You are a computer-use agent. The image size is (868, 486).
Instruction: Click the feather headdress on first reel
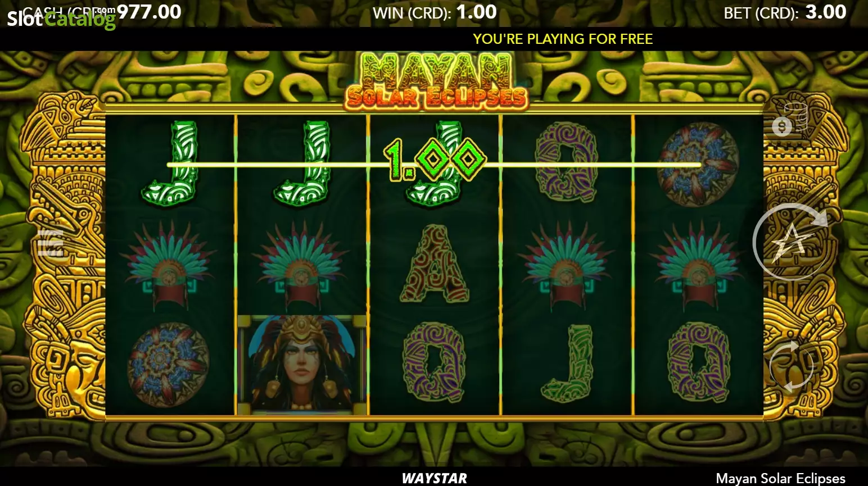[169, 265]
